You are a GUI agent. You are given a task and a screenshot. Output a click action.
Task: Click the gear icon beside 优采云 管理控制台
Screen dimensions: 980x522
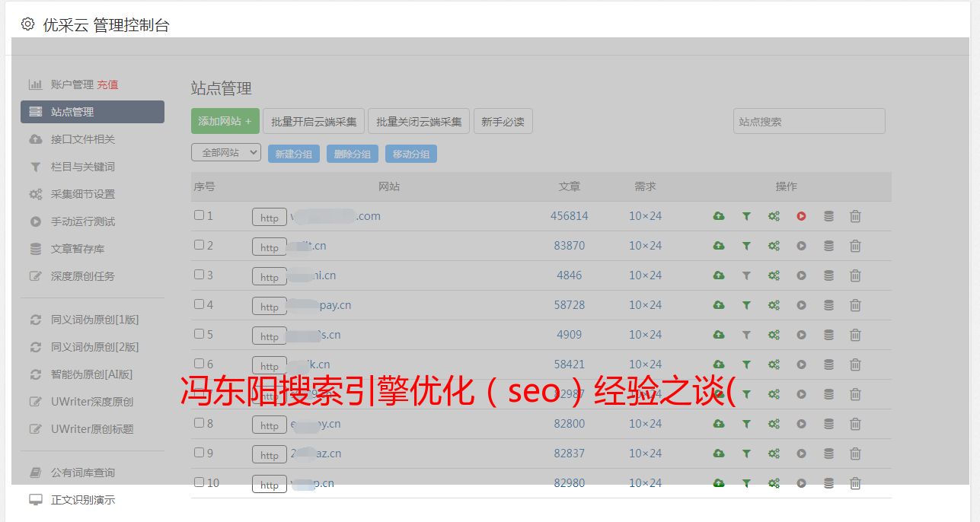coord(28,24)
